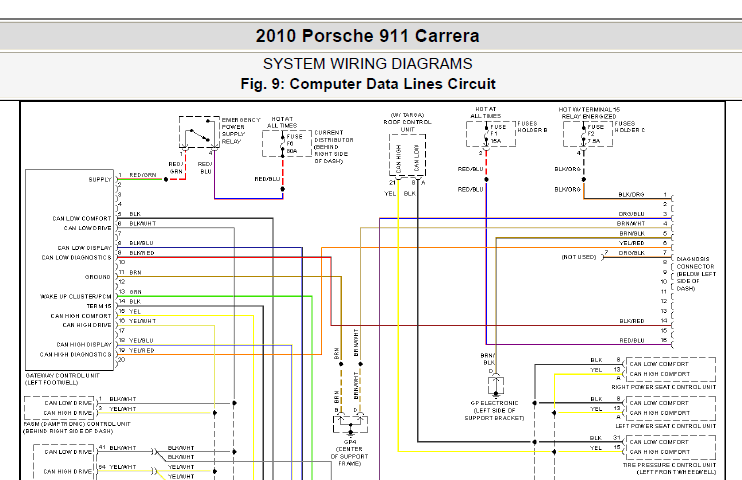Viewport: 742px width, 480px height.
Task: Click the 'GROUND' pin label on gateway unit
Action: 97,277
